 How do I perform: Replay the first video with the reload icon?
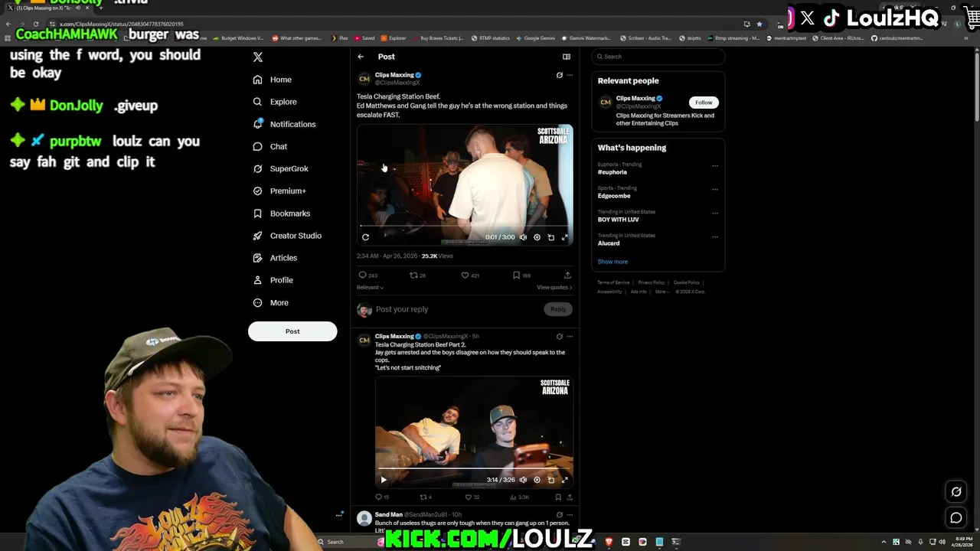365,237
